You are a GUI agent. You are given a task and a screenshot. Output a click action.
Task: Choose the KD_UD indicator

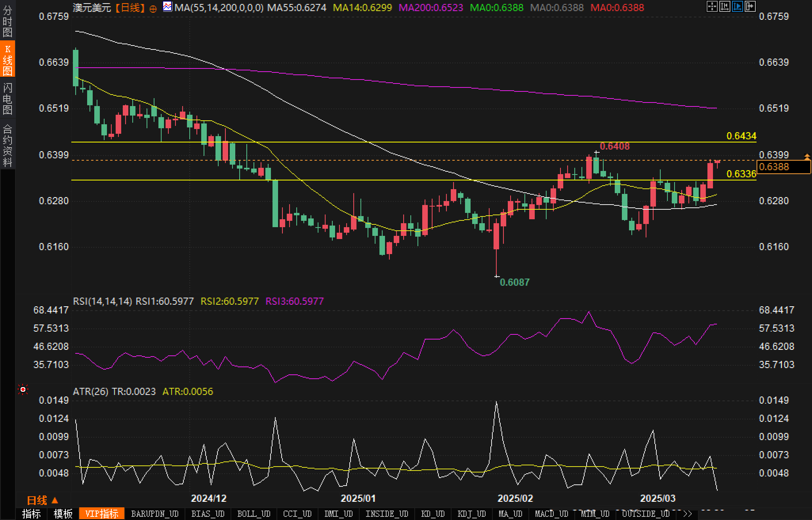(x=433, y=514)
